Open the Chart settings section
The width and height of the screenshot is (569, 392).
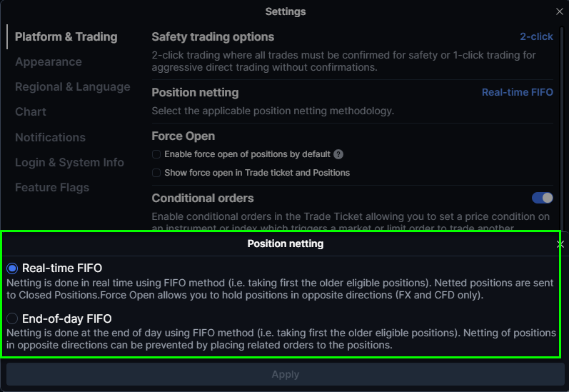tap(31, 112)
